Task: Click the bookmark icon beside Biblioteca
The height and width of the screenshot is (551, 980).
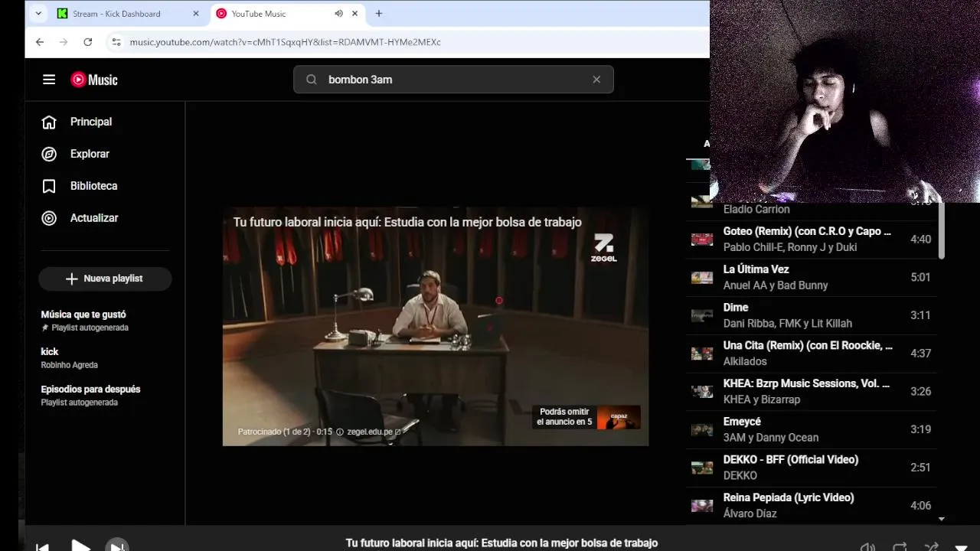Action: (49, 186)
